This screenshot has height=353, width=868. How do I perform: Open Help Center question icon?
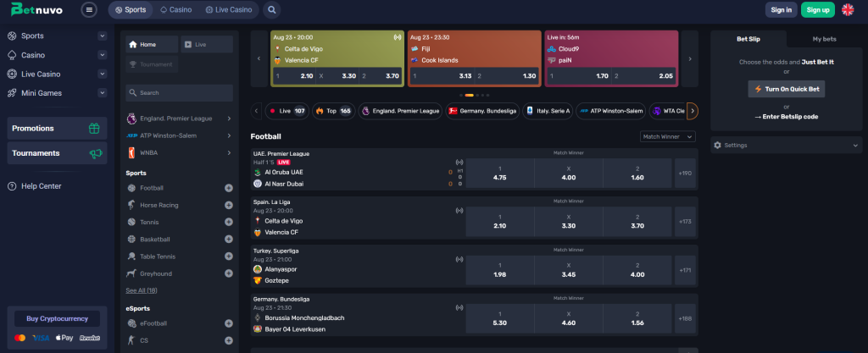[12, 186]
